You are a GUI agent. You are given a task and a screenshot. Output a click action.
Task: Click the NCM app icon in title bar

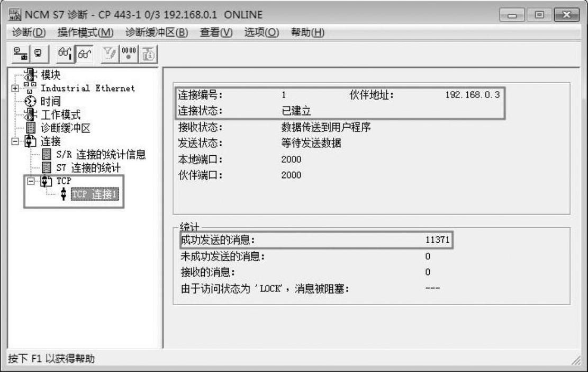tap(15, 15)
